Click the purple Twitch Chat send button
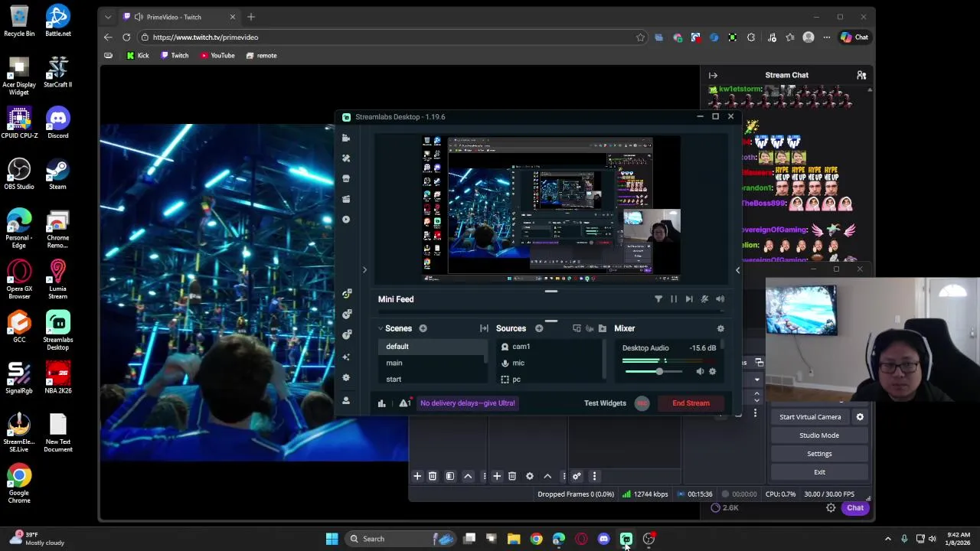 855,508
